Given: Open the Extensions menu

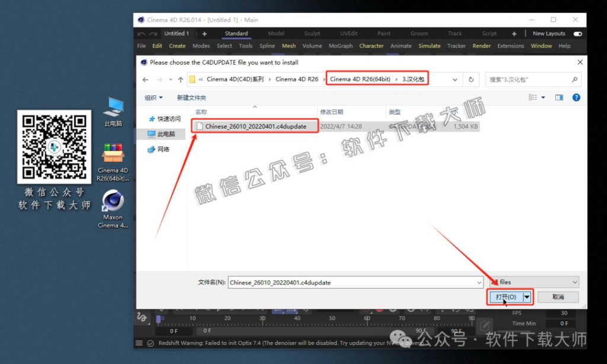Looking at the screenshot, I should (510, 46).
